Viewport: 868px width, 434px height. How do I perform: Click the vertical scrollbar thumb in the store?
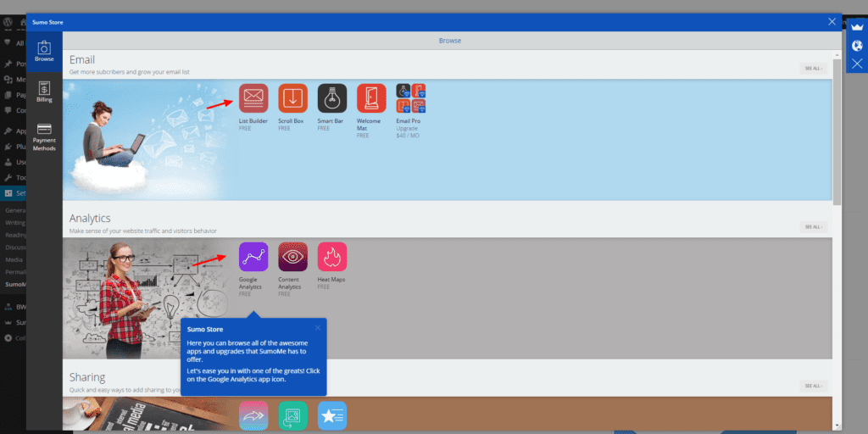click(837, 131)
